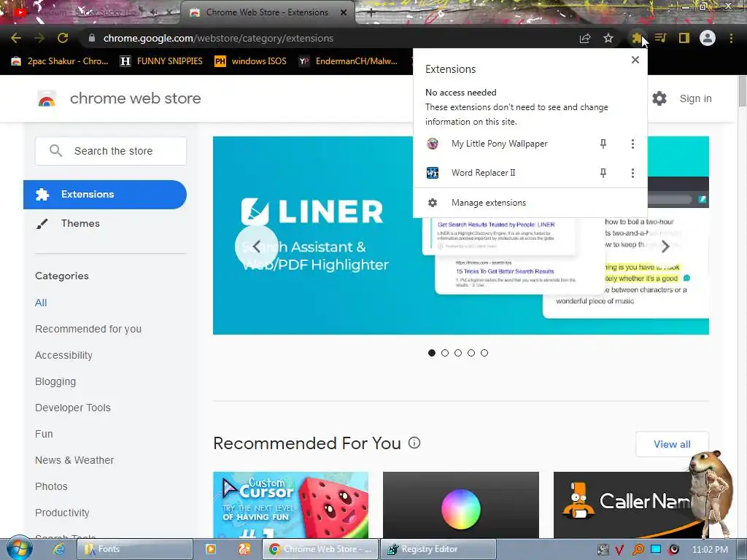Open the color wheel extension card

pos(461,505)
